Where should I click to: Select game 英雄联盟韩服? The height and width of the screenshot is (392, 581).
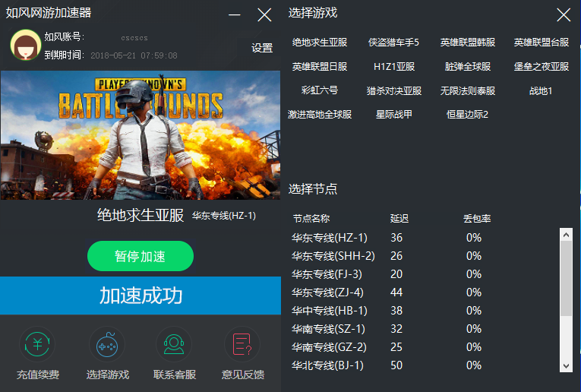(x=468, y=43)
